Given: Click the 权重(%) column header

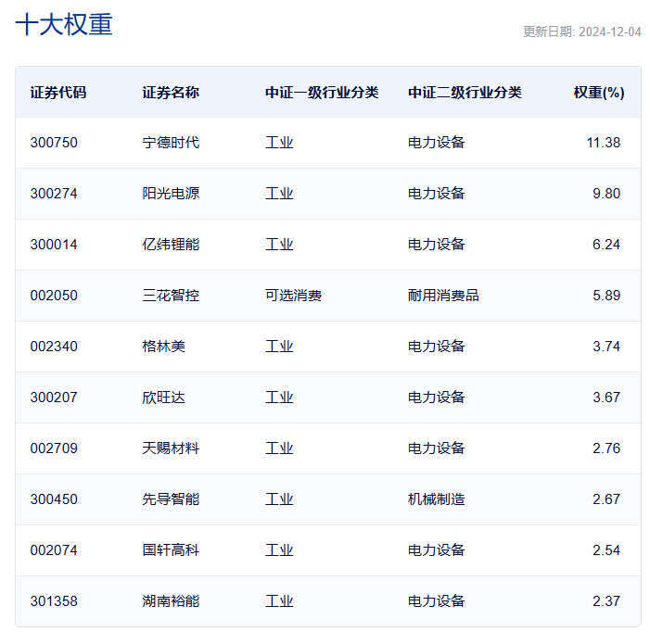Looking at the screenshot, I should [x=599, y=93].
